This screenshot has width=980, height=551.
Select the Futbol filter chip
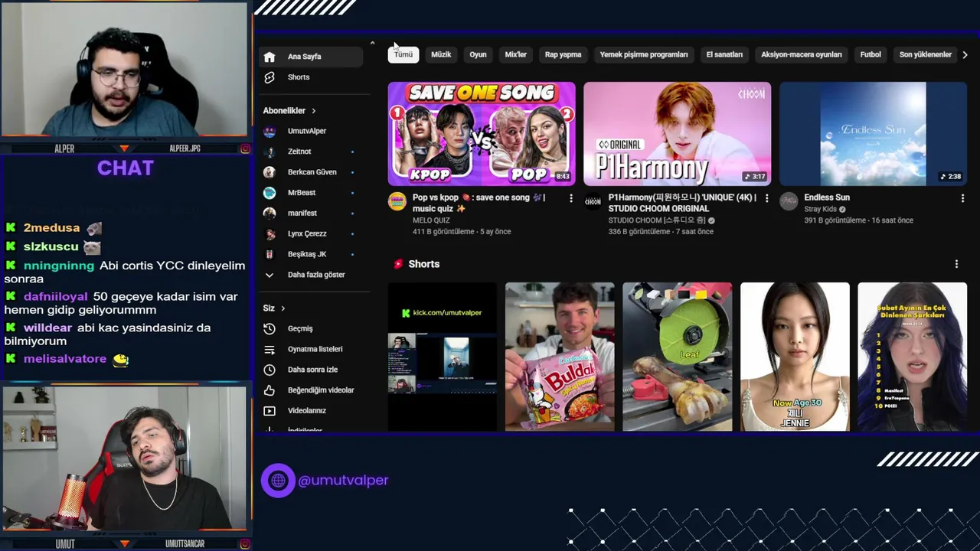tap(871, 54)
